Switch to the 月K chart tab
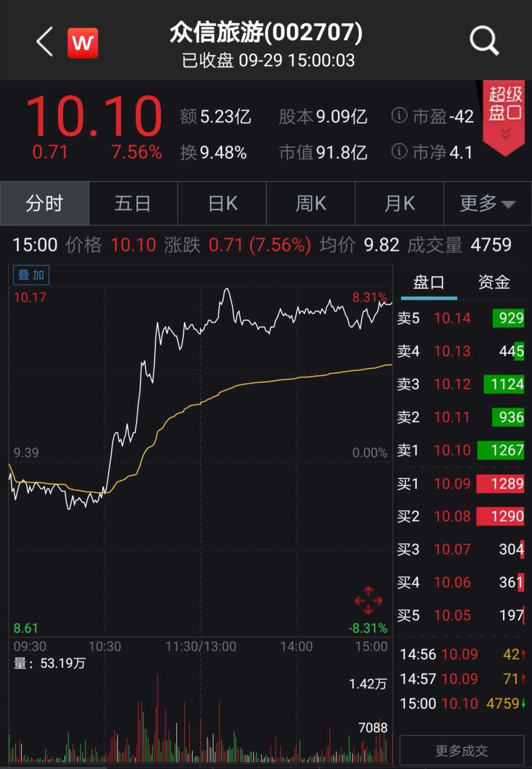Screen dimensions: 532x769 [399, 203]
